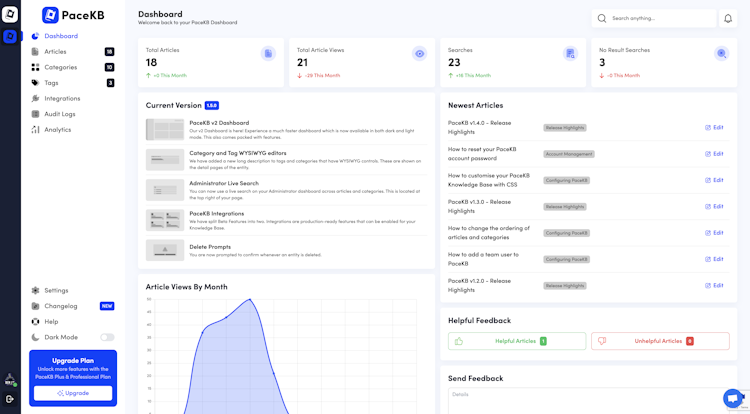Click the search magnifier icon in the top bar

(602, 19)
